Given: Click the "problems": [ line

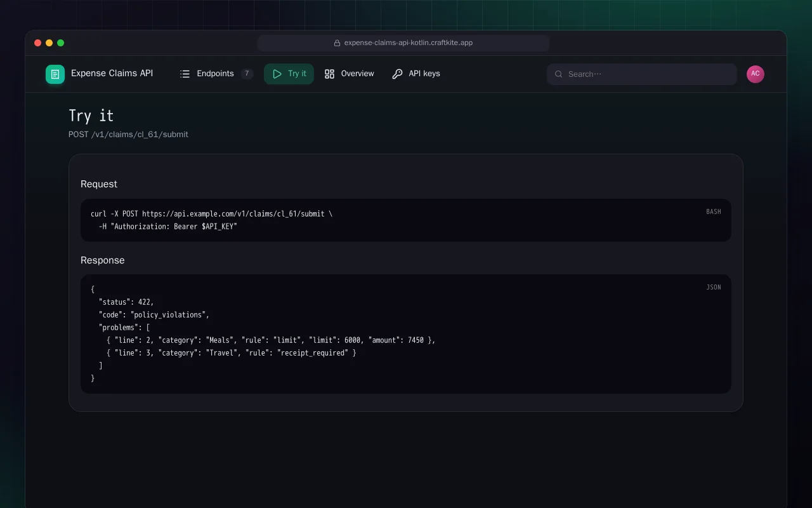Looking at the screenshot, I should tap(124, 328).
